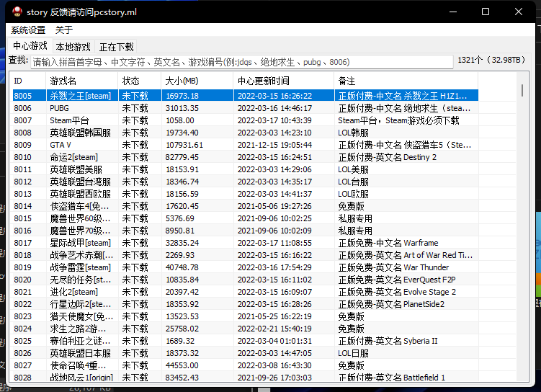The height and width of the screenshot is (392, 541).
Task: Click note Steam平台，Steam游戏必须下载
Action: 398,120
